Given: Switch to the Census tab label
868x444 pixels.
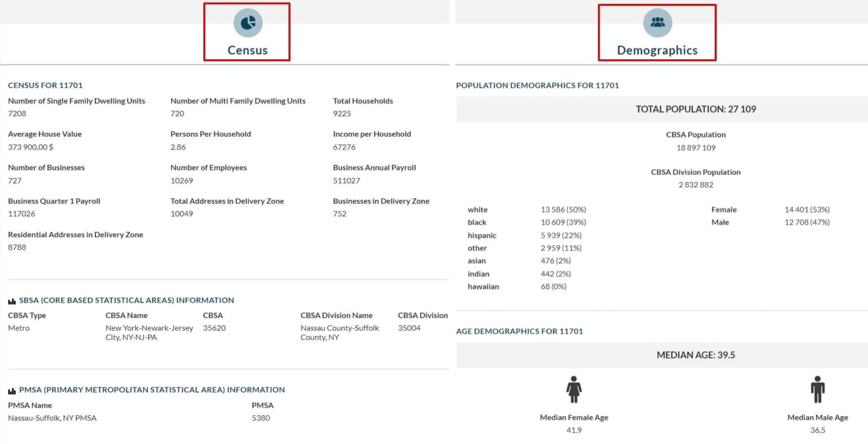Looking at the screenshot, I should click(x=248, y=50).
